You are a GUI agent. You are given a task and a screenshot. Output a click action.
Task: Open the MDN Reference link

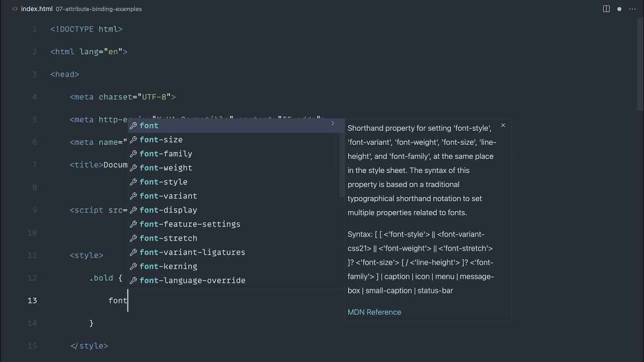pyautogui.click(x=374, y=312)
